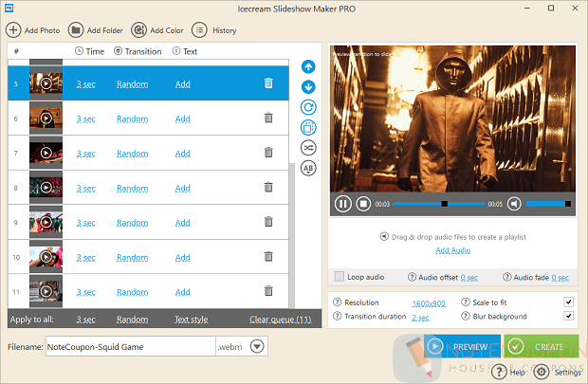Delete slide 5 with the trash icon
Screen dimensions: 588x384
[x=268, y=82]
